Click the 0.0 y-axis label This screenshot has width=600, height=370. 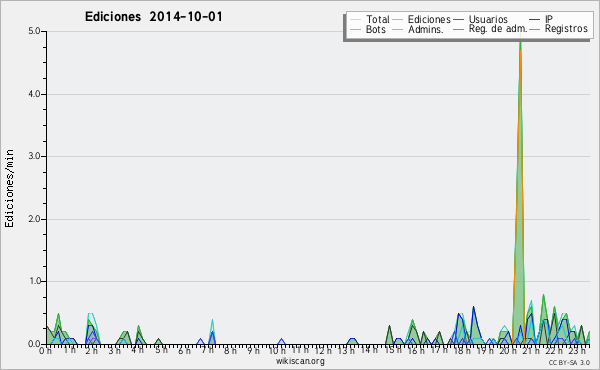[x=34, y=344]
